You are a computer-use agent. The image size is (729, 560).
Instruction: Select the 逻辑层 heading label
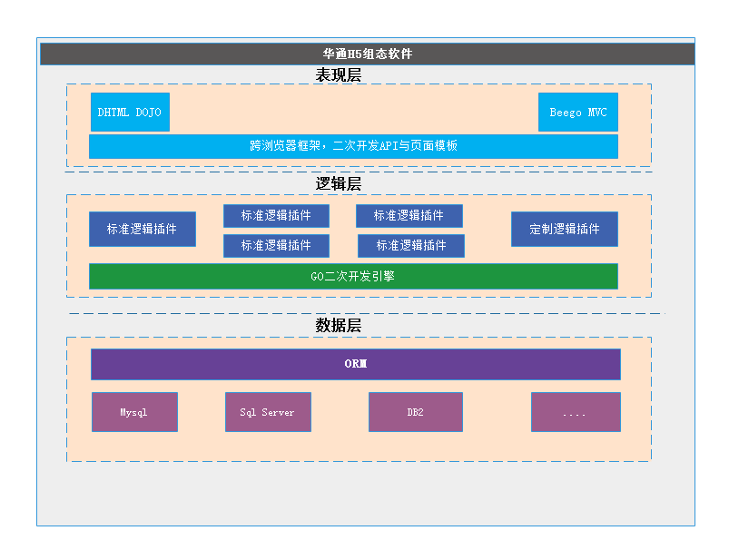[x=338, y=184]
